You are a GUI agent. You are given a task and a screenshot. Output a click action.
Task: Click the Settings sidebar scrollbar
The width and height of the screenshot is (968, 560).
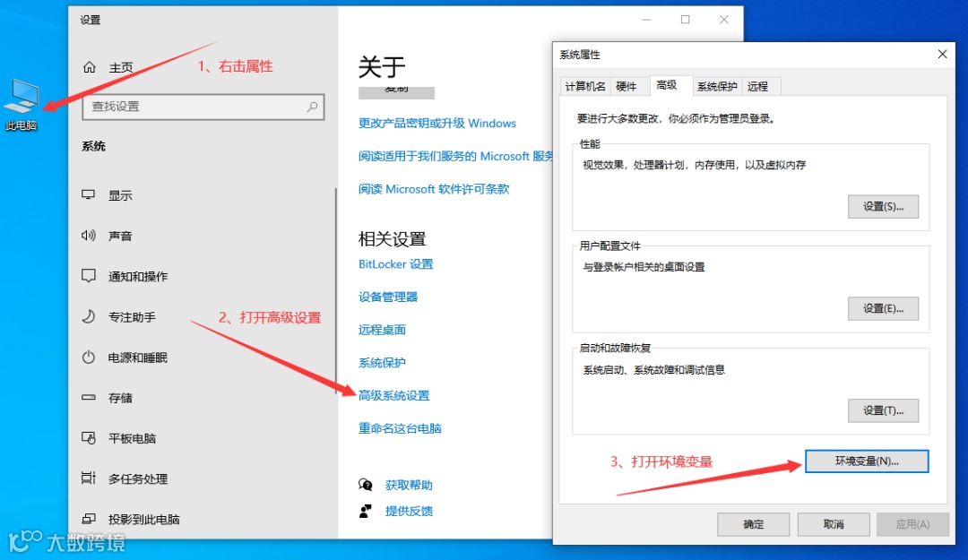[336, 290]
